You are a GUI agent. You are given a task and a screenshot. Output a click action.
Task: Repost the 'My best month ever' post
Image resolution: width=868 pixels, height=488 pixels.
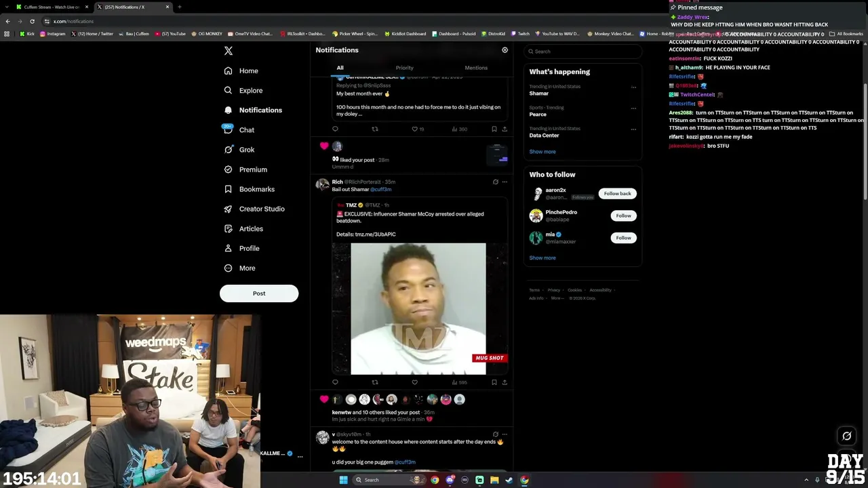[x=374, y=129]
